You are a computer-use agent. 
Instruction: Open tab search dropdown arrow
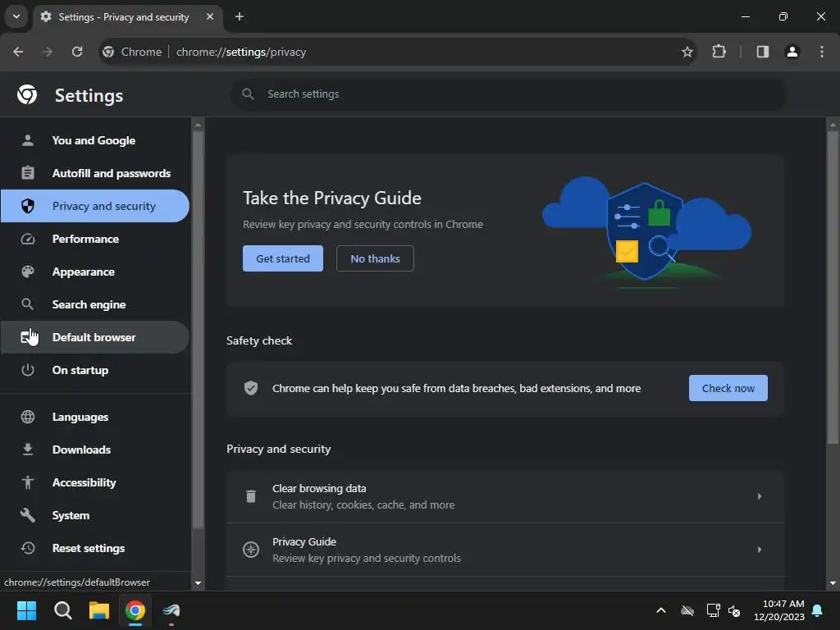[x=16, y=16]
